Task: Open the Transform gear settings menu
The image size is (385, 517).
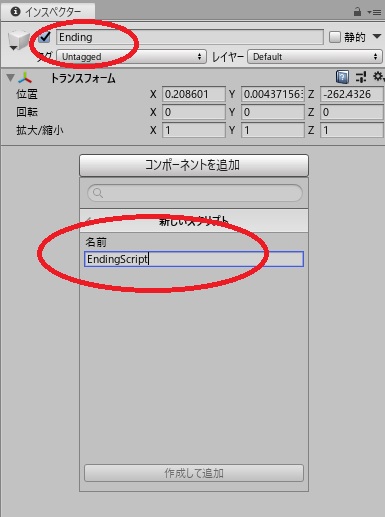Action: (x=378, y=77)
